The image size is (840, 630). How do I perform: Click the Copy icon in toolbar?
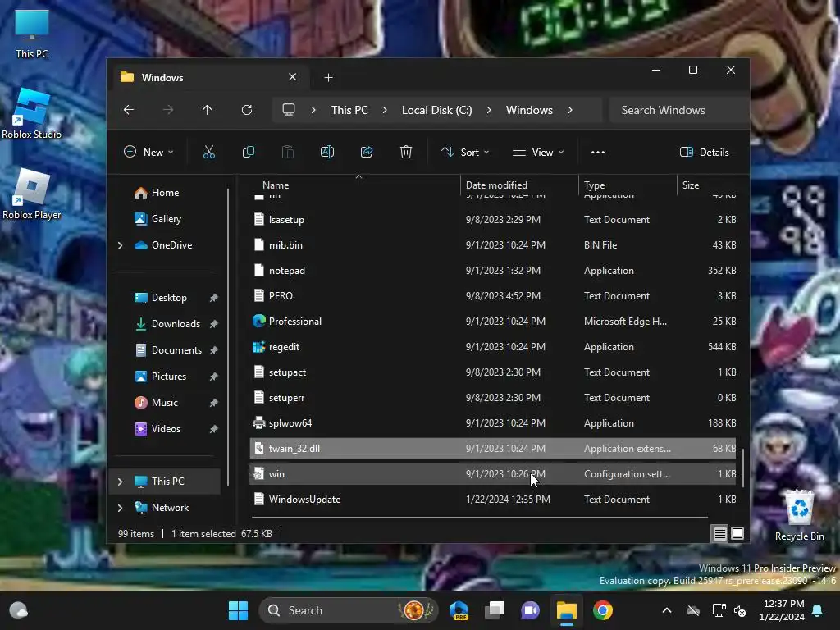(248, 152)
